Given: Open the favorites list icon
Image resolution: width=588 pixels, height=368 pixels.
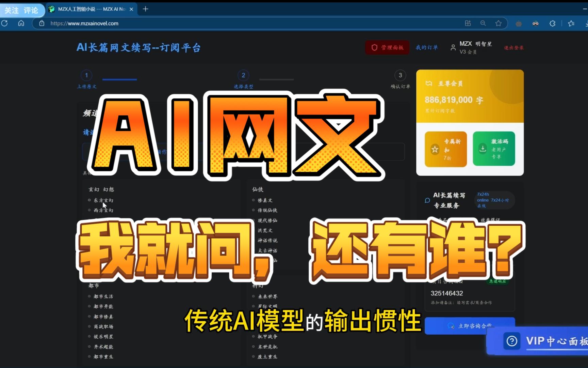Looking at the screenshot, I should point(571,23).
